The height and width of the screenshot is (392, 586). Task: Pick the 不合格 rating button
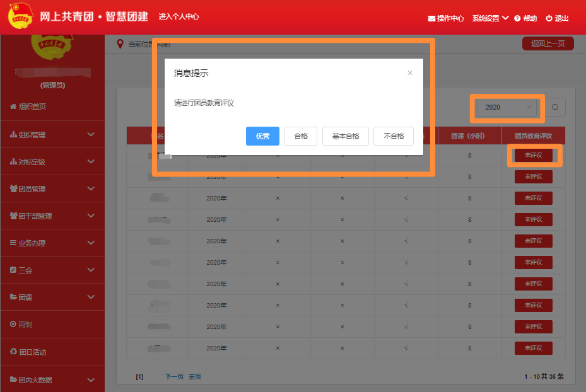393,136
